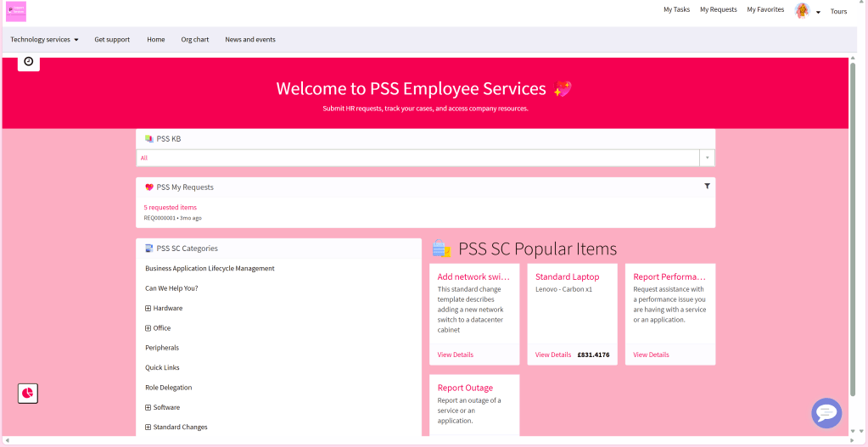Expand the Standard Changes category
This screenshot has height=447, width=868.
pyautogui.click(x=148, y=427)
